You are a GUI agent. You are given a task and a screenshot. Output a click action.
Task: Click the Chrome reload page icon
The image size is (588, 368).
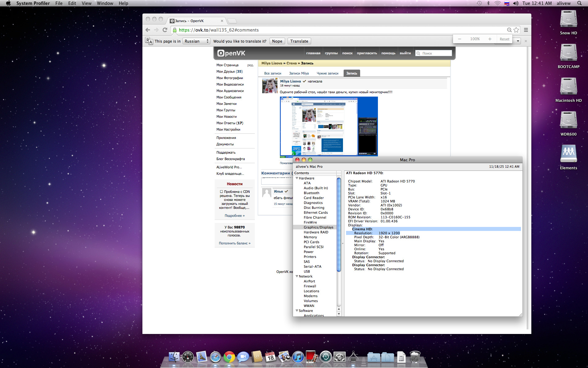(165, 30)
